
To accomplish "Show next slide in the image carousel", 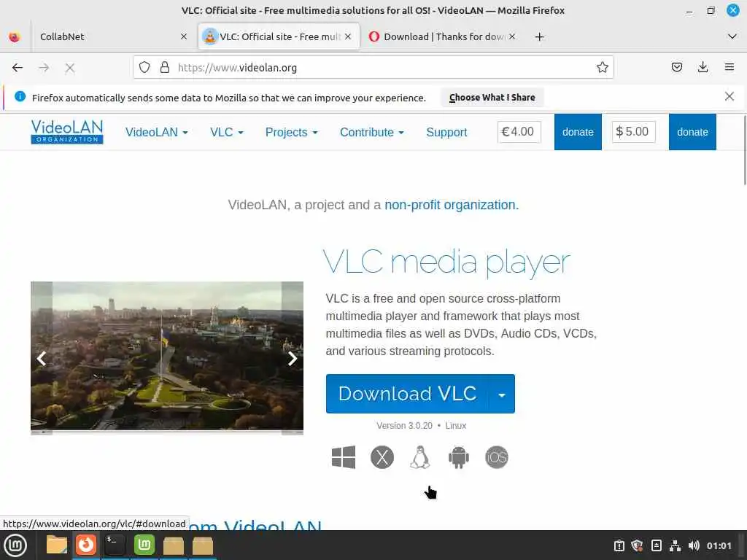I will (293, 358).
